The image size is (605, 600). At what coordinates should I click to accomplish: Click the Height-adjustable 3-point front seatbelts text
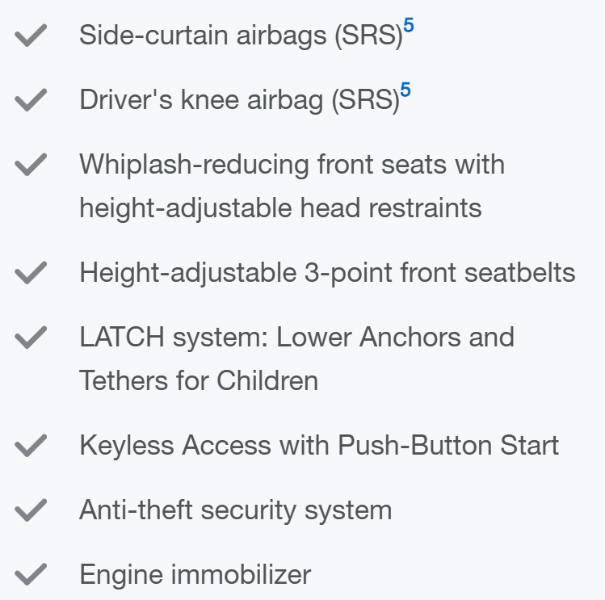(x=327, y=272)
